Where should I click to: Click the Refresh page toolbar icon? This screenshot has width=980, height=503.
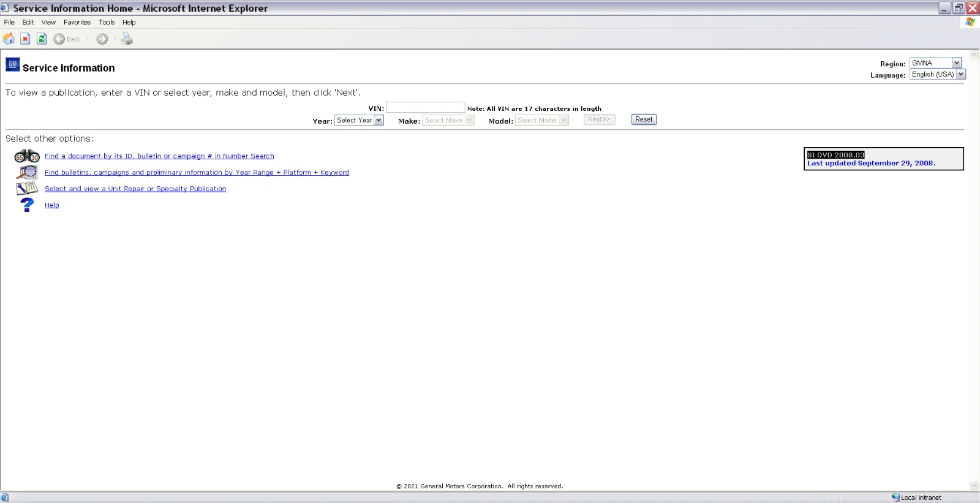[x=42, y=39]
